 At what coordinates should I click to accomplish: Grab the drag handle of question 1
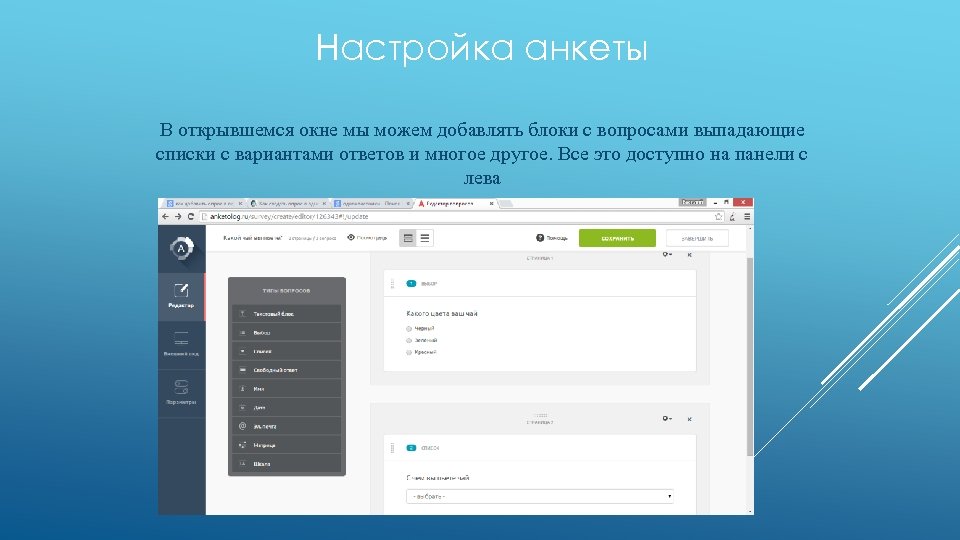tap(392, 283)
